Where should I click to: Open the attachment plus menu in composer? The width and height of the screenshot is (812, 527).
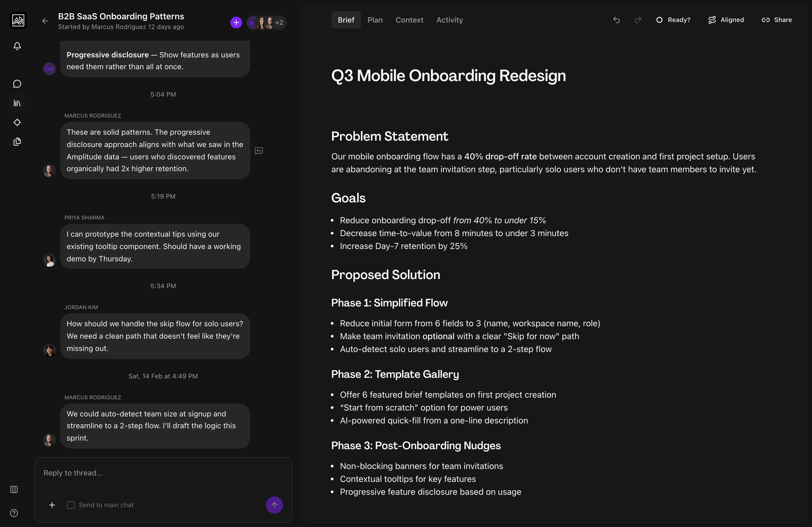(52, 505)
